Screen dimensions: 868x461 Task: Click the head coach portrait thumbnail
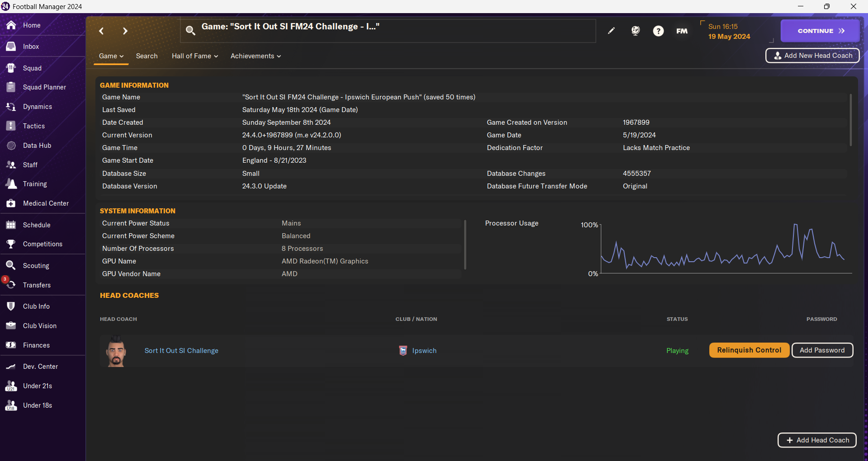click(116, 351)
